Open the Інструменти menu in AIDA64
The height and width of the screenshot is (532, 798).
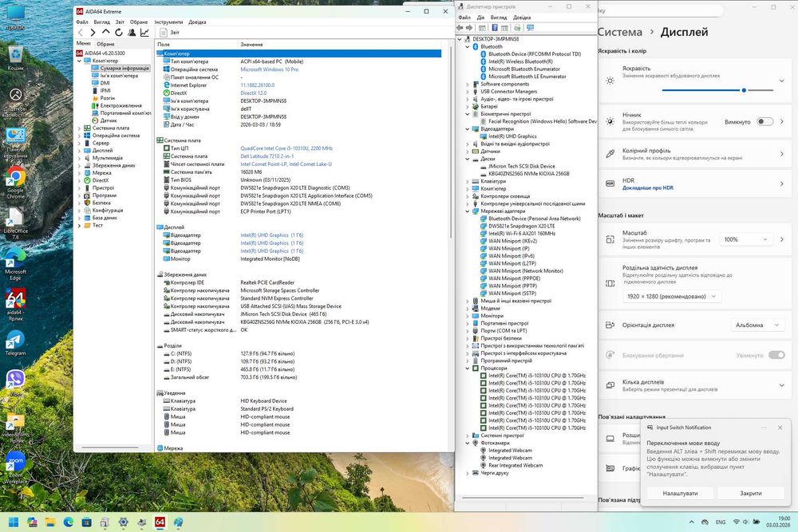pyautogui.click(x=168, y=22)
